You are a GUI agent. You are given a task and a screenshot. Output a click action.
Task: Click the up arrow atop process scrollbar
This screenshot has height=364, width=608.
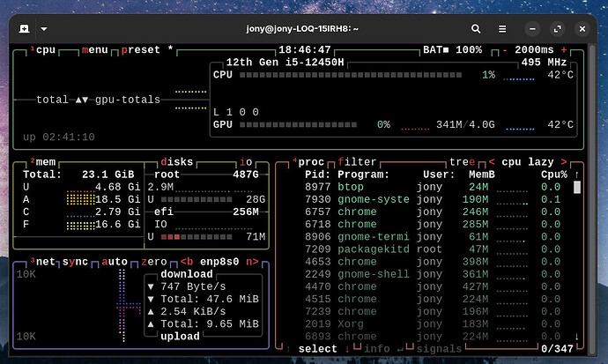[x=577, y=175]
